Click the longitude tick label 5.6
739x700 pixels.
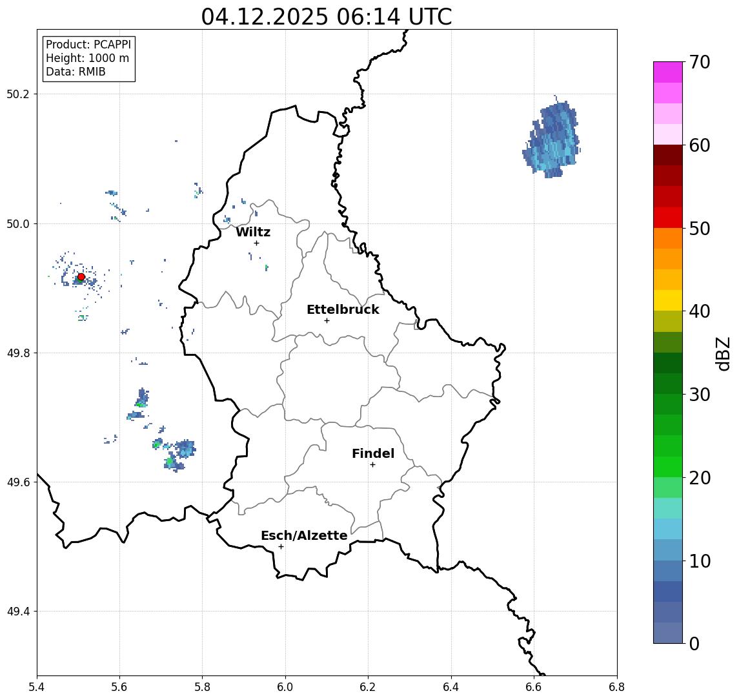(x=119, y=687)
